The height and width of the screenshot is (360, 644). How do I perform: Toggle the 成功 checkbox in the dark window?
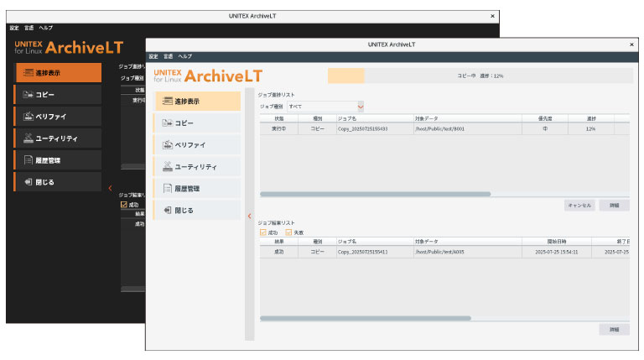pyautogui.click(x=124, y=204)
